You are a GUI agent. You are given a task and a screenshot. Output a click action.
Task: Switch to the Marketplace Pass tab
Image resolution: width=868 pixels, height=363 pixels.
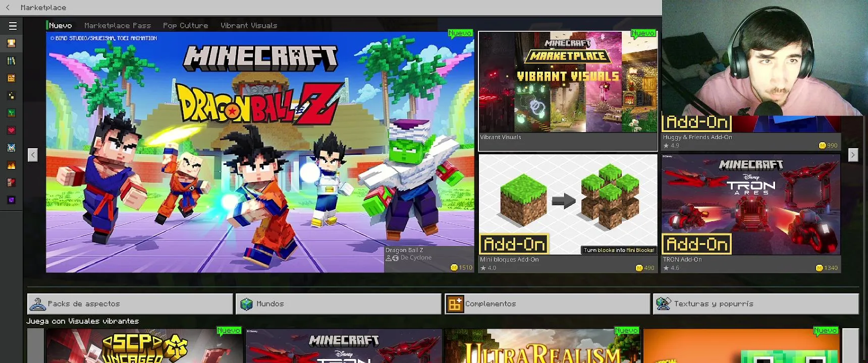tap(118, 25)
